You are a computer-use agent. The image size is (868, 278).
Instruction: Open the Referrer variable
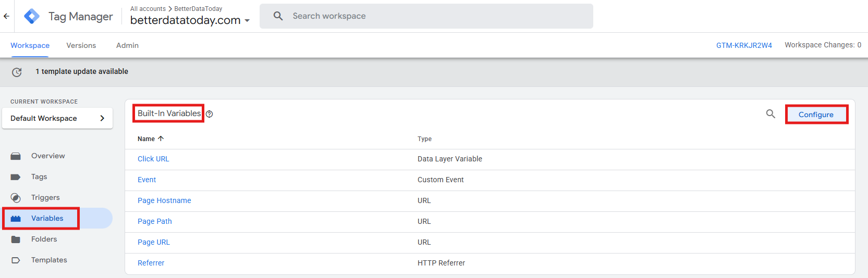click(151, 263)
